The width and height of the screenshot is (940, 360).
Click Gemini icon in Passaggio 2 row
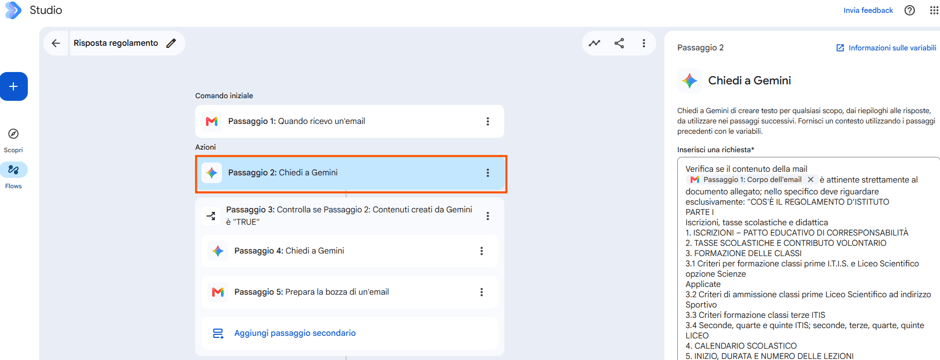[211, 173]
